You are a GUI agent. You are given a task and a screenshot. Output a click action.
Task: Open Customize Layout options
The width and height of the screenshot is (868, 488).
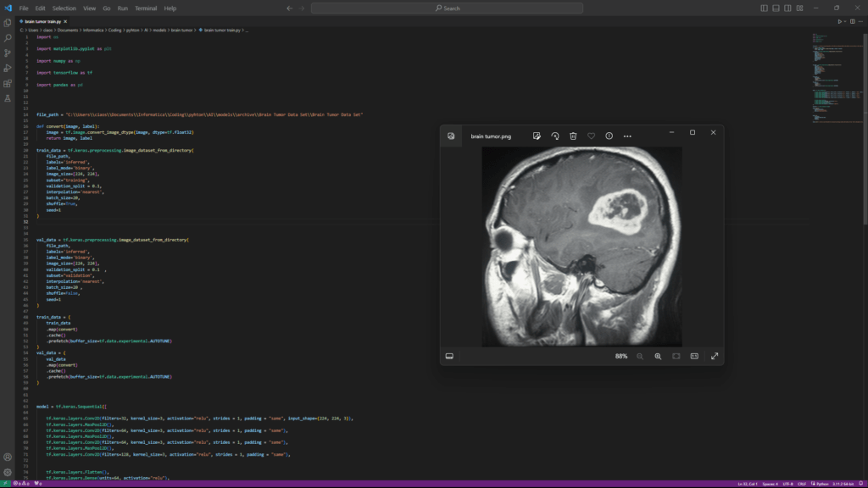[799, 8]
